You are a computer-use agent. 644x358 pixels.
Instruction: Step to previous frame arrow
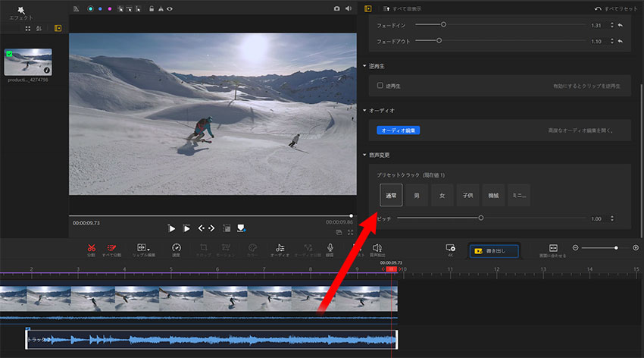202,228
